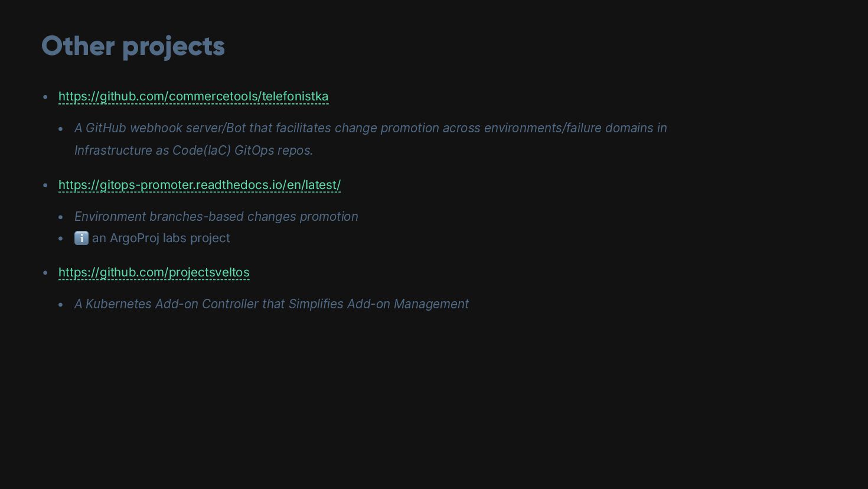The image size is (868, 489).
Task: Click the sub-bullet before "A GitHub webhook"
Action: 61,129
